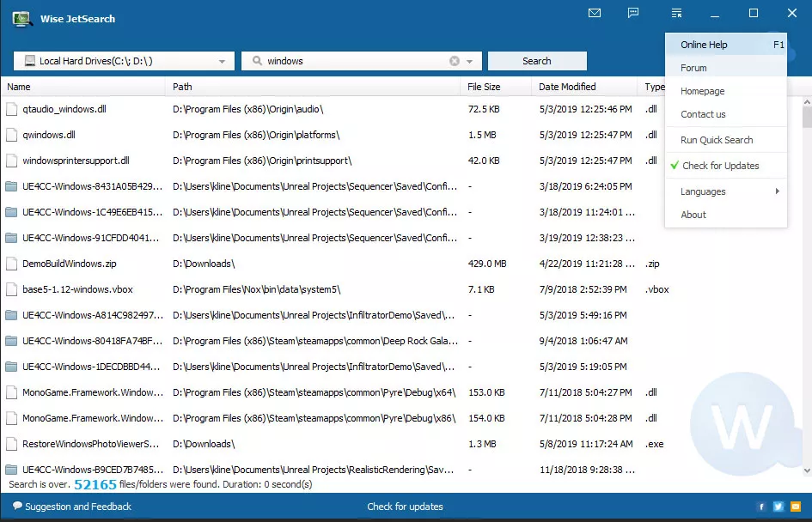Click the file icon of qwindows.dll
Viewport: 812px width, 522px height.
[x=11, y=135]
